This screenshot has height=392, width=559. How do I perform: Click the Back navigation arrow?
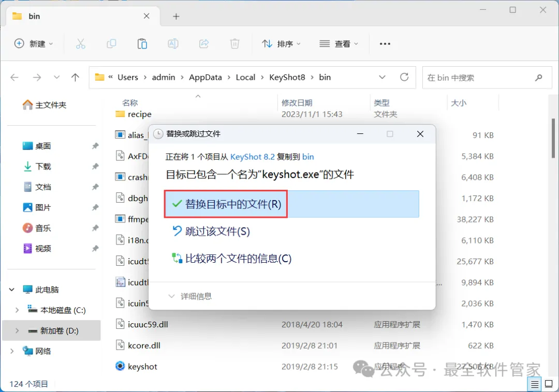pos(14,77)
